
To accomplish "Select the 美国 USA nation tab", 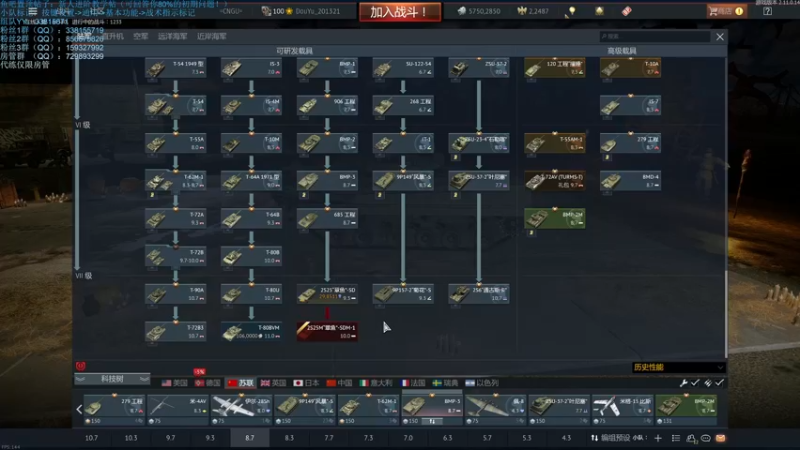I will point(175,383).
